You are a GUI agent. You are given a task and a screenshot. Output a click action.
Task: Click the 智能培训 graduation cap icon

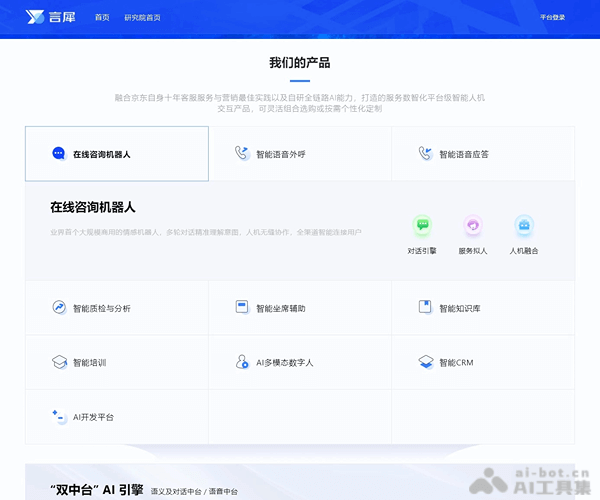59,362
